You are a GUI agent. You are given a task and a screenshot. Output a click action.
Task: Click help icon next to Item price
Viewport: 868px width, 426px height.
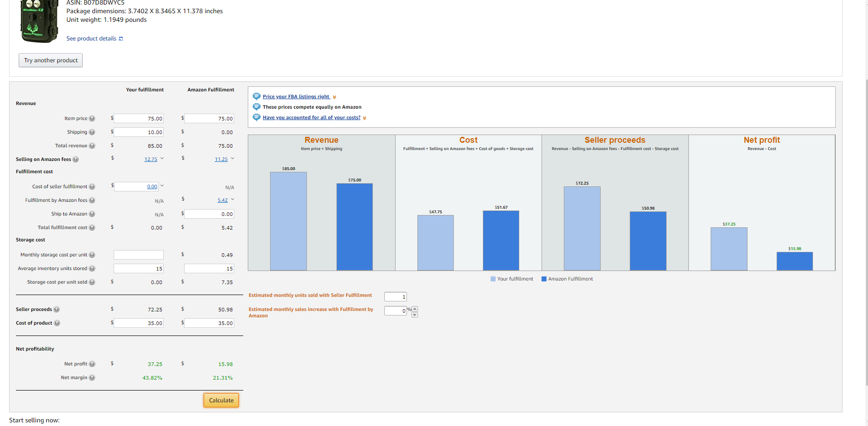tap(92, 119)
